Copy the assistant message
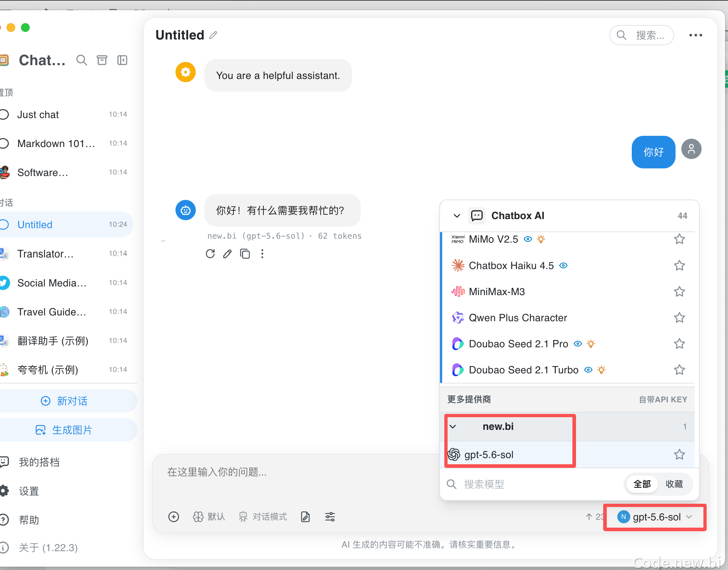The width and height of the screenshot is (728, 570). (x=245, y=254)
